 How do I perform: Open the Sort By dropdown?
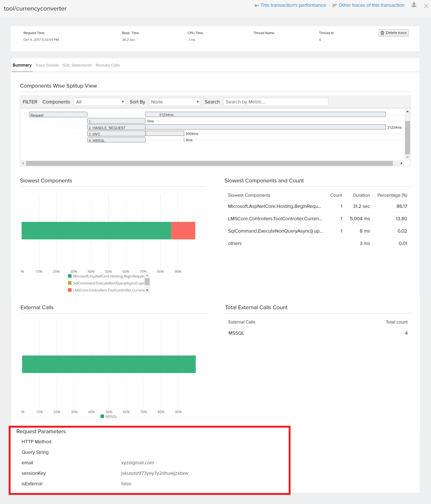pos(175,102)
